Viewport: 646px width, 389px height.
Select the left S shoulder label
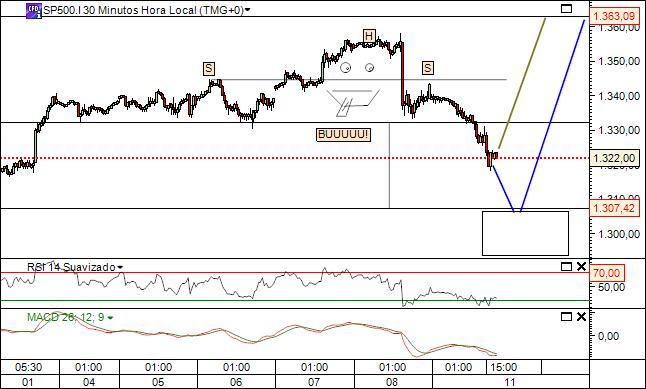(209, 69)
